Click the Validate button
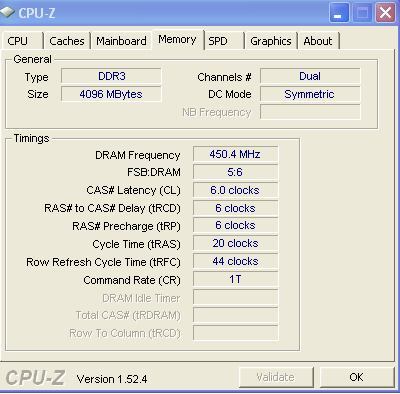The width and height of the screenshot is (400, 394). [275, 377]
